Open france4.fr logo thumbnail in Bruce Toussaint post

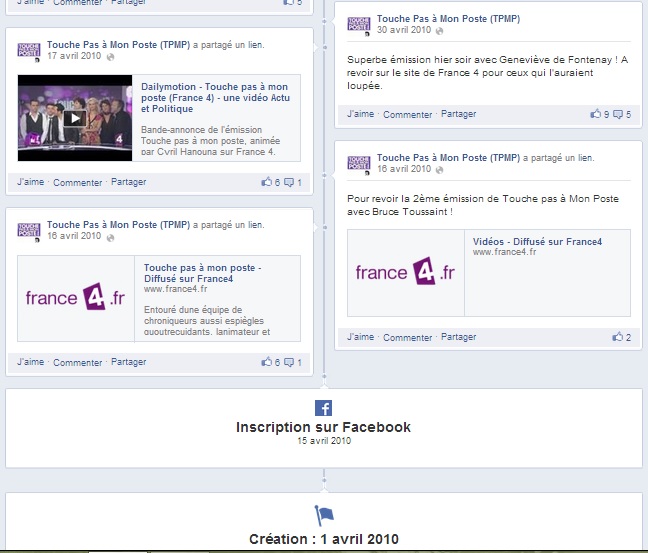406,273
